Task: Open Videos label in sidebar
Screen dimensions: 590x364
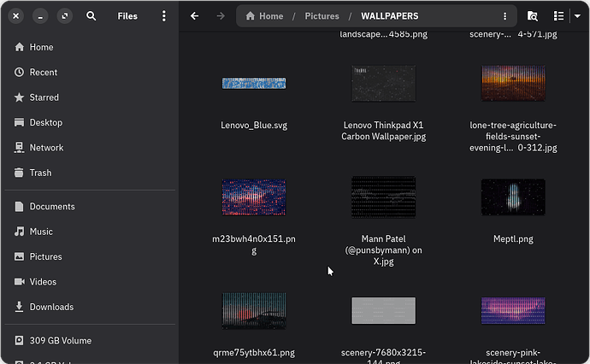Action: tap(43, 282)
